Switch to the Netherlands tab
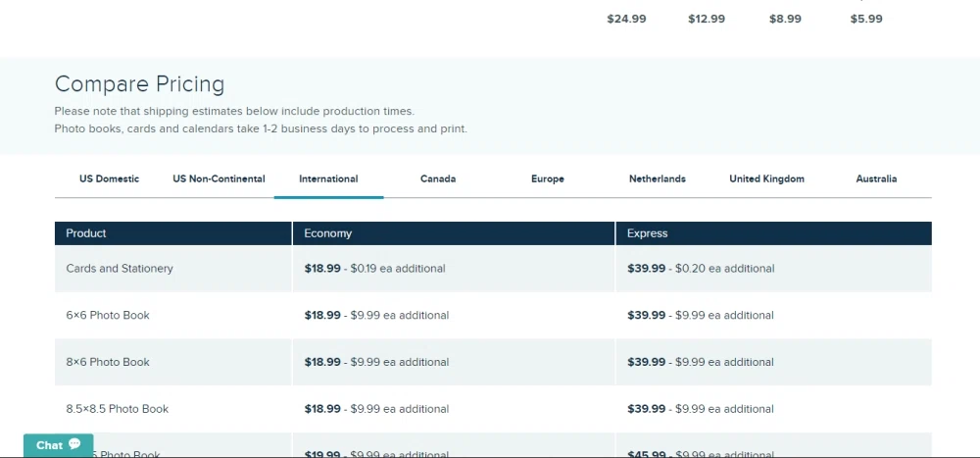 click(x=657, y=178)
